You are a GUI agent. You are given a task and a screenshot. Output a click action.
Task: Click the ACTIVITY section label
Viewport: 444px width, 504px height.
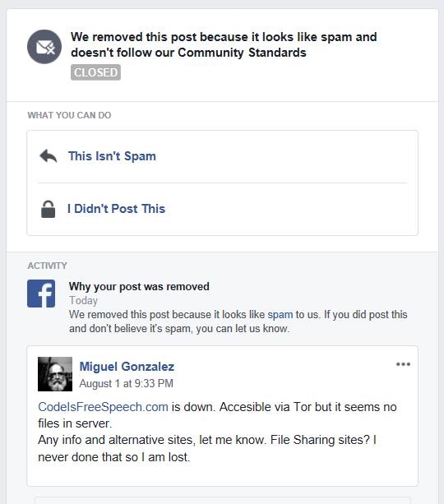point(47,266)
